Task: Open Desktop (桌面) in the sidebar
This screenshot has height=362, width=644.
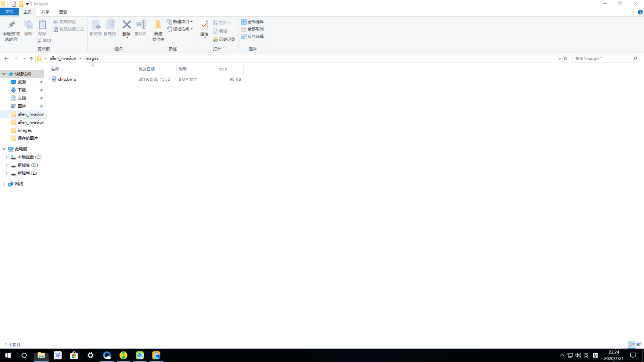Action: pyautogui.click(x=22, y=82)
